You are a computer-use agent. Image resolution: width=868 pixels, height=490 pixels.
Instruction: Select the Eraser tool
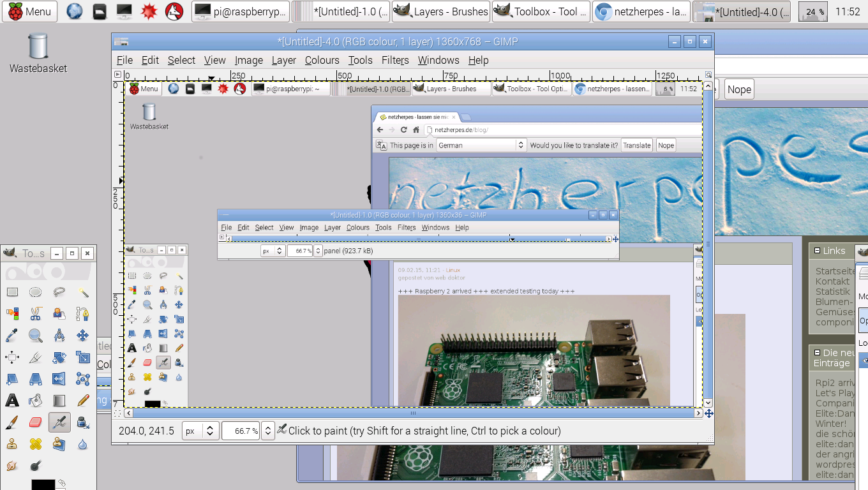click(x=36, y=422)
